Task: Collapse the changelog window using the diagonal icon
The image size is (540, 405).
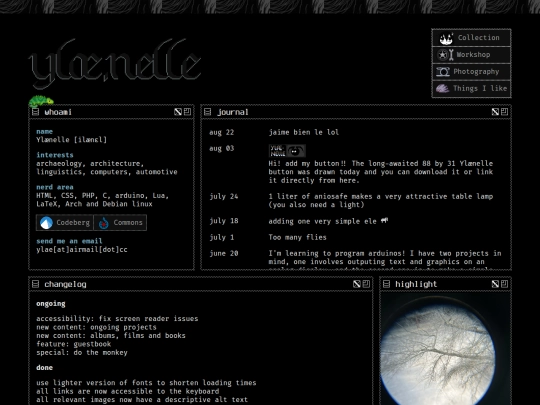Action: point(356,284)
